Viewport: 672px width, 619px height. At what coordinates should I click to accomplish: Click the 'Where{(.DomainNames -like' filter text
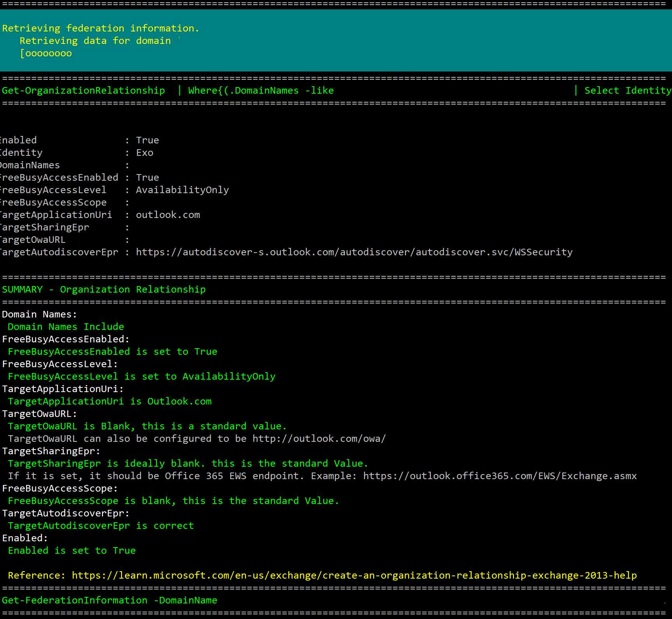tap(261, 91)
